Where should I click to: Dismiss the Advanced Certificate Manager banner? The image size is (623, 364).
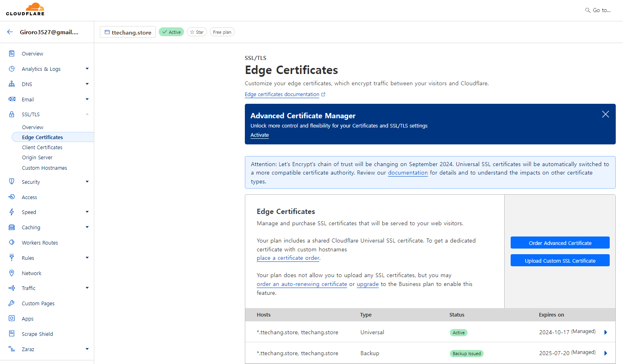pos(605,114)
